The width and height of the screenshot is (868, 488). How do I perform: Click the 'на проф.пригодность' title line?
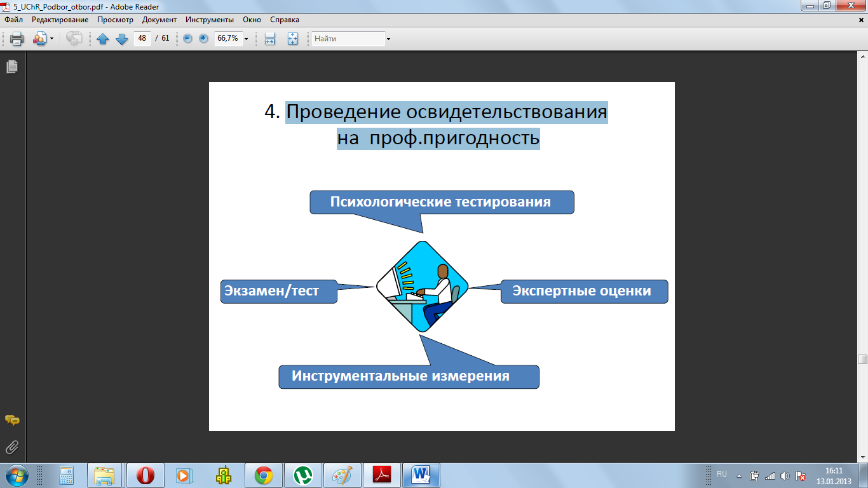coord(438,137)
